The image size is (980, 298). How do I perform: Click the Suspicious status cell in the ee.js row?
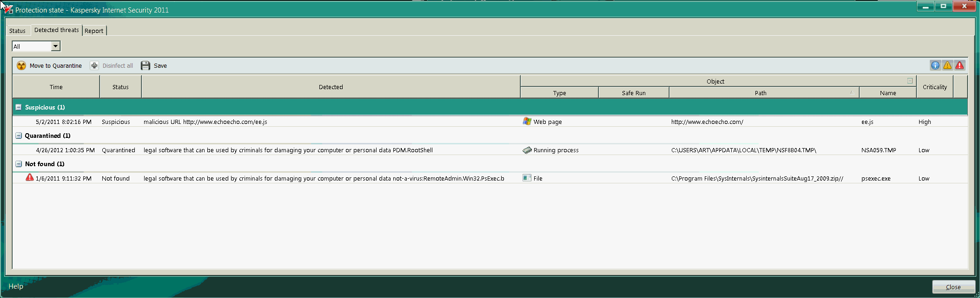[116, 122]
